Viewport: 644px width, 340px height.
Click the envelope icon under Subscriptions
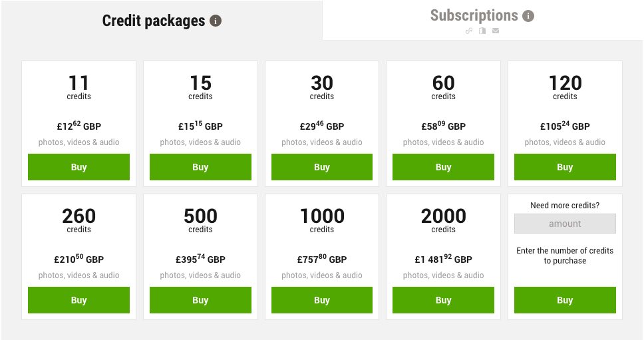coord(496,31)
